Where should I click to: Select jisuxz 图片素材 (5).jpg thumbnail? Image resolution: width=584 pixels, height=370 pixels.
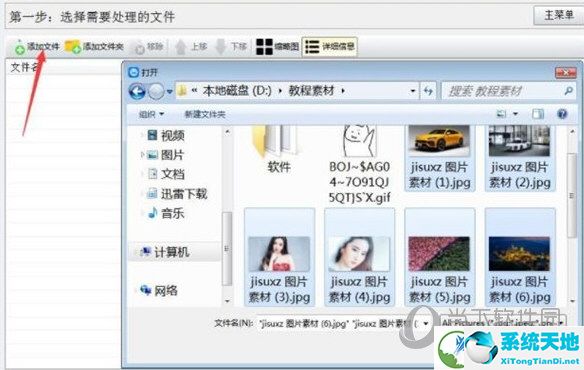click(x=439, y=257)
